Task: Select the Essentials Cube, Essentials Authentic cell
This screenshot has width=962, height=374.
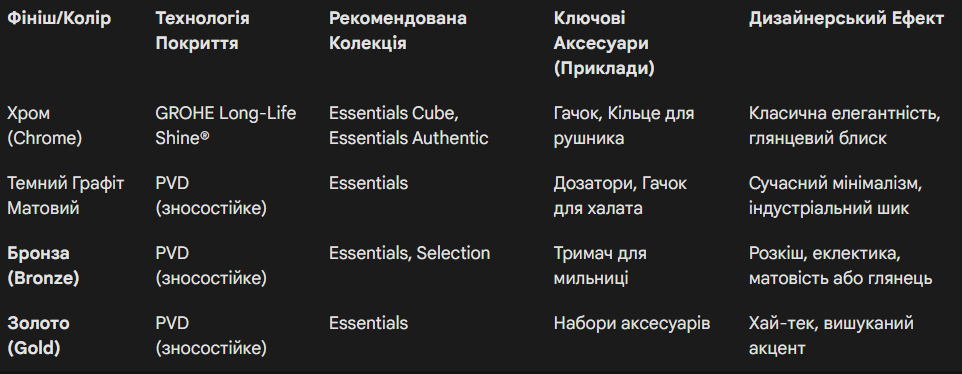Action: (x=409, y=126)
